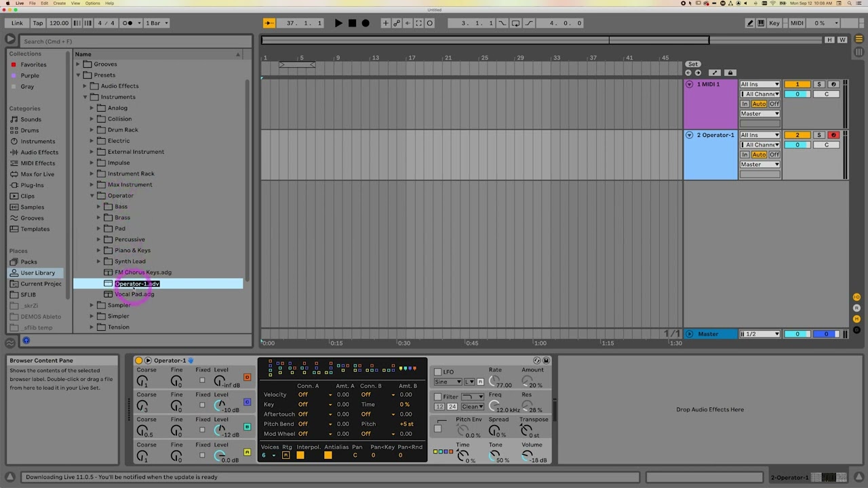
Task: Enable the Arrangement Record button
Action: pyautogui.click(x=366, y=23)
